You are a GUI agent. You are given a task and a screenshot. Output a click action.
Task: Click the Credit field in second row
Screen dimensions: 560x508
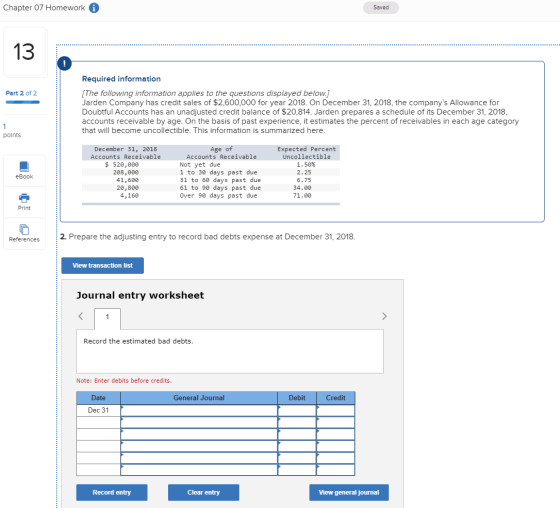335,422
